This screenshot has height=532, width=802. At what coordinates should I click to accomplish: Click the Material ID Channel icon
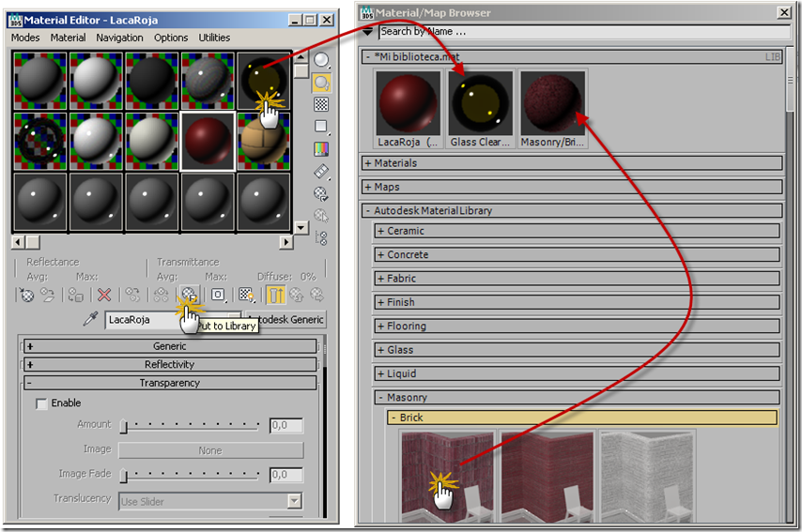click(x=219, y=295)
